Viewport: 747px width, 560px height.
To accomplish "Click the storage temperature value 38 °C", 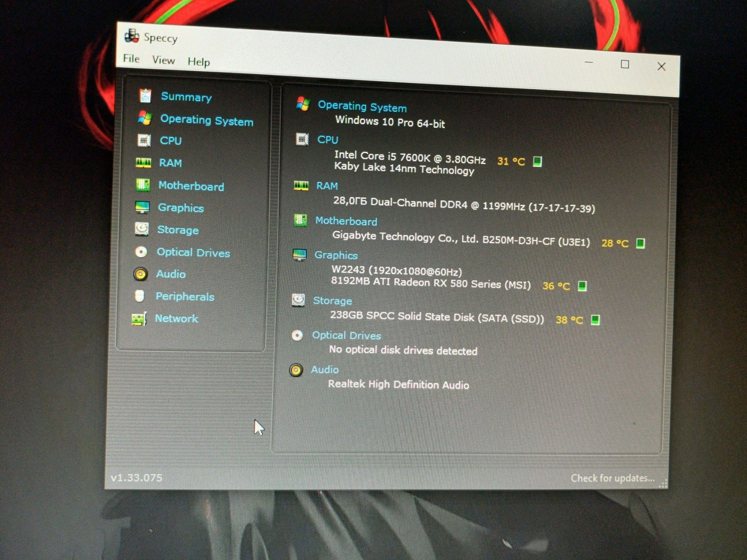I will point(569,320).
